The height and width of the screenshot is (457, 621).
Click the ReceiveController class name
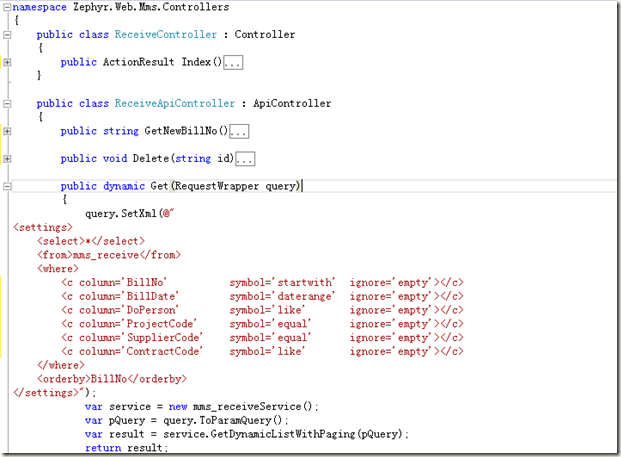point(159,34)
